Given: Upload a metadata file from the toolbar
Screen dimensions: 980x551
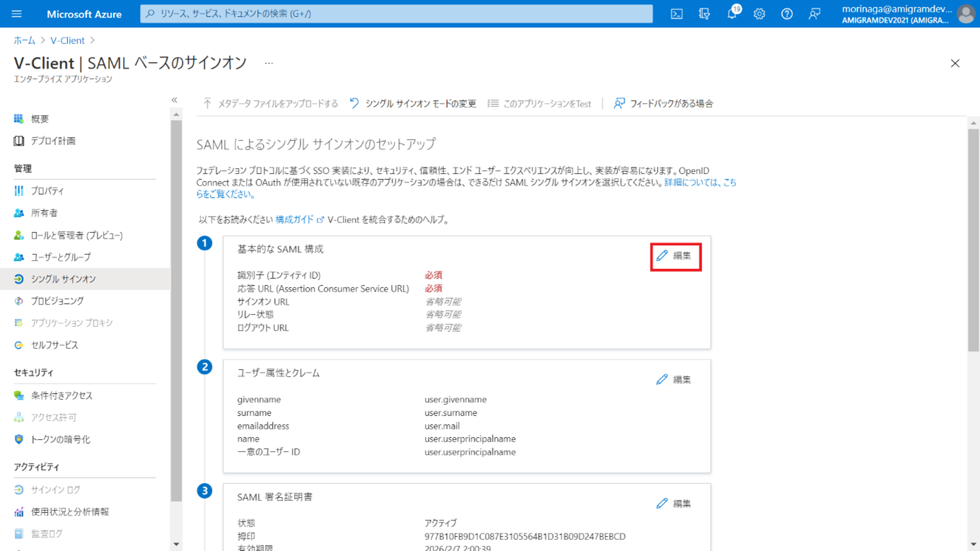Looking at the screenshot, I should tap(272, 103).
